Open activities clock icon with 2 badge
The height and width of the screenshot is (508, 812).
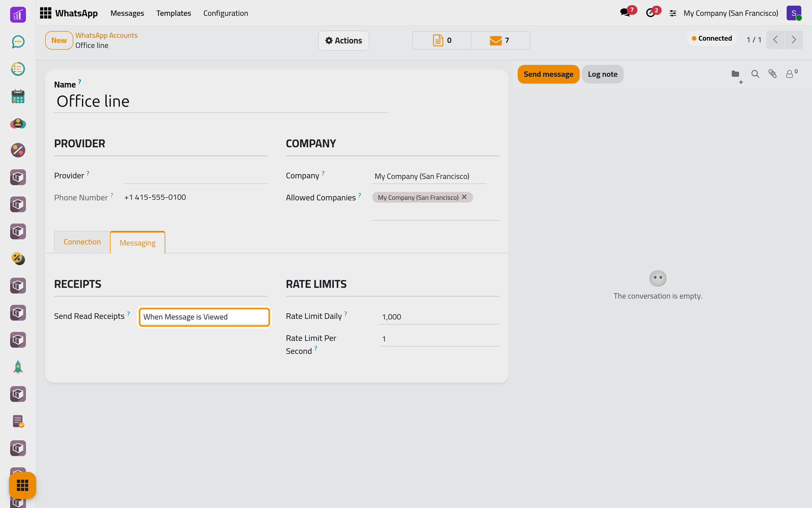(x=653, y=12)
